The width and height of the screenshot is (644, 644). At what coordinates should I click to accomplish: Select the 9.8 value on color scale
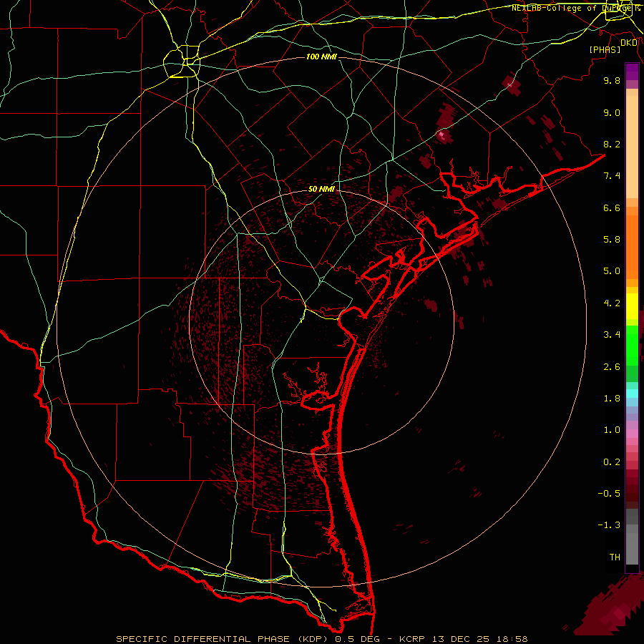(x=612, y=80)
